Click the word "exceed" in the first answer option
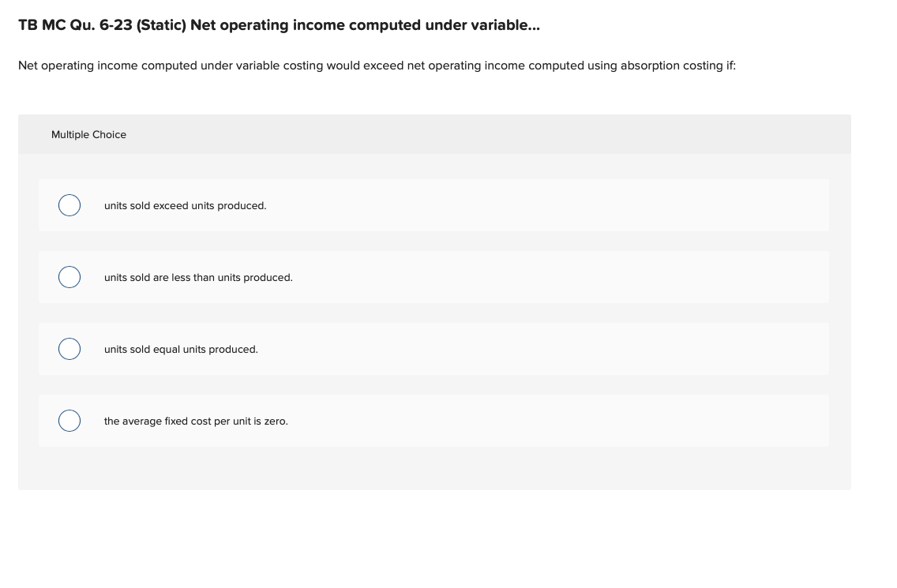This screenshot has width=897, height=588. (171, 206)
